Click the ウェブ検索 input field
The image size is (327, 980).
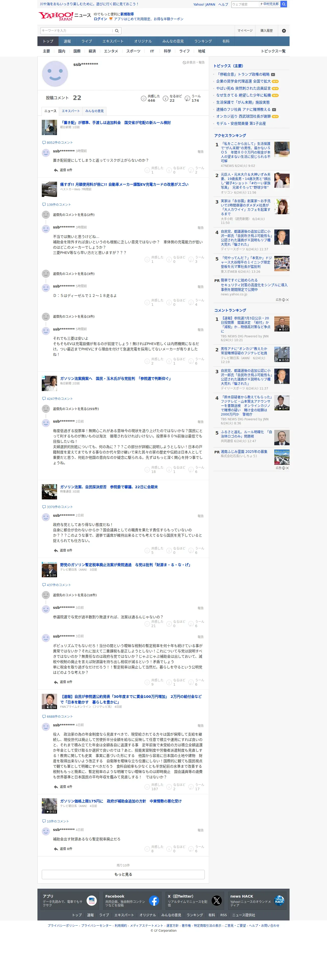tap(246, 4)
